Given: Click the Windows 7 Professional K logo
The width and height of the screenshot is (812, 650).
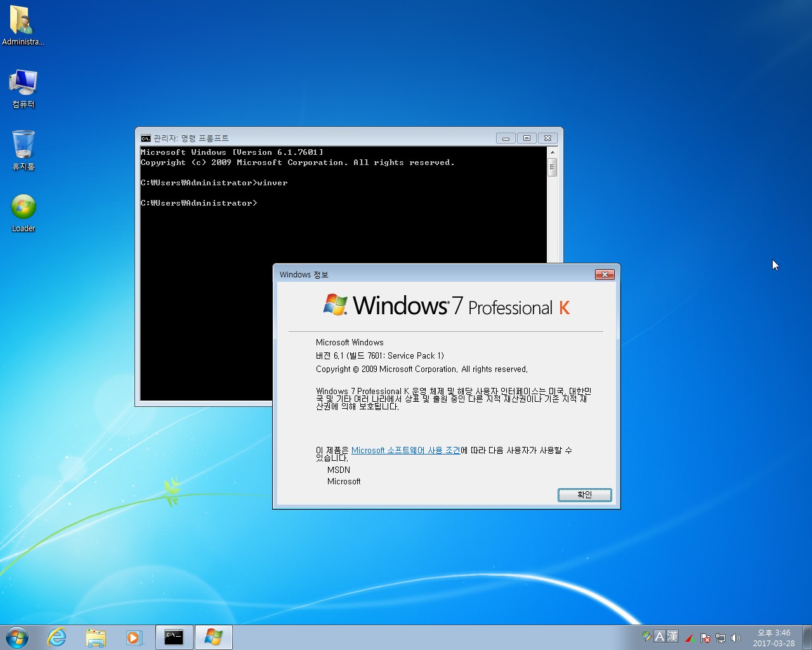Looking at the screenshot, I should [447, 306].
